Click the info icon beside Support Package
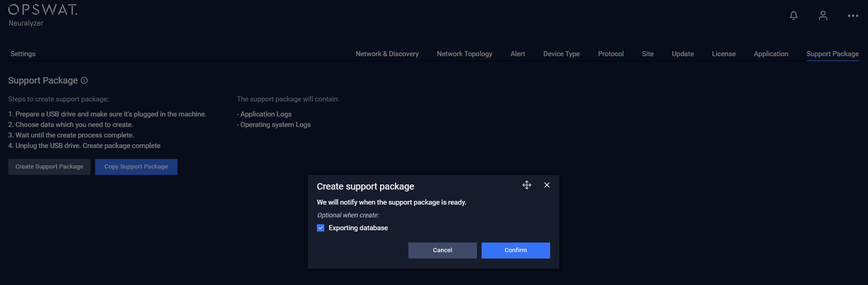This screenshot has width=868, height=285. click(x=84, y=80)
